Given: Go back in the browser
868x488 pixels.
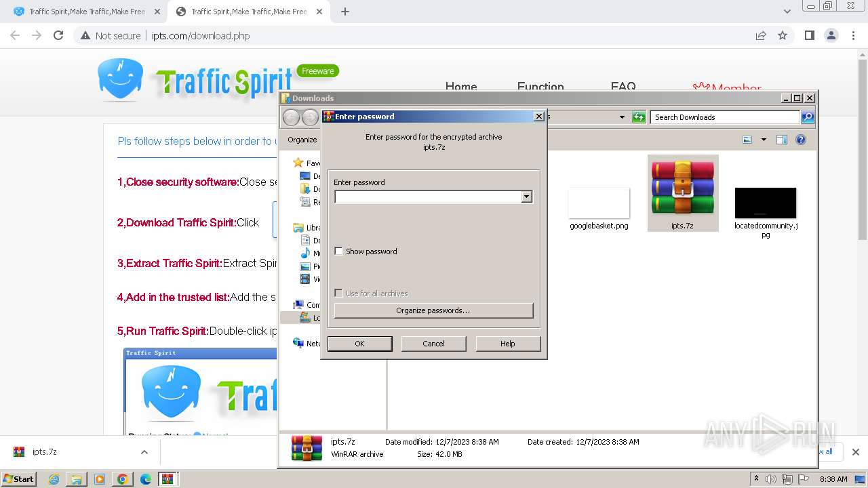Looking at the screenshot, I should point(15,35).
